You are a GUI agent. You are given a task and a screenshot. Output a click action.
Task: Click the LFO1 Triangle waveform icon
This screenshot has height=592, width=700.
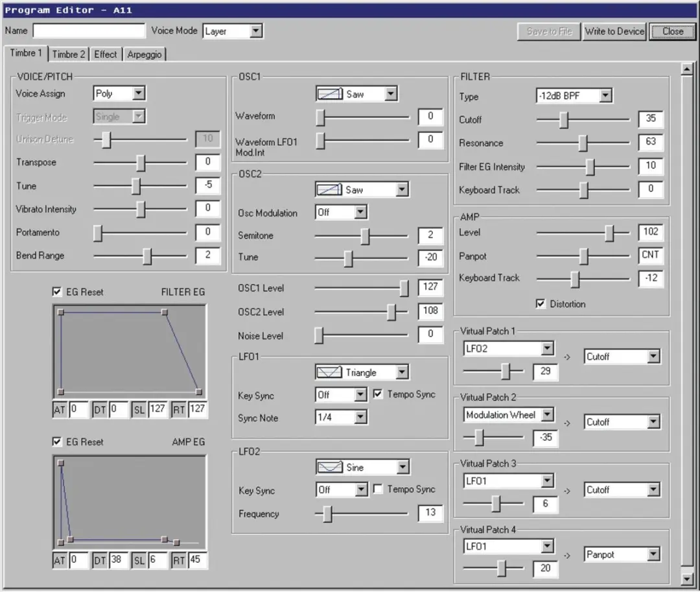point(329,372)
